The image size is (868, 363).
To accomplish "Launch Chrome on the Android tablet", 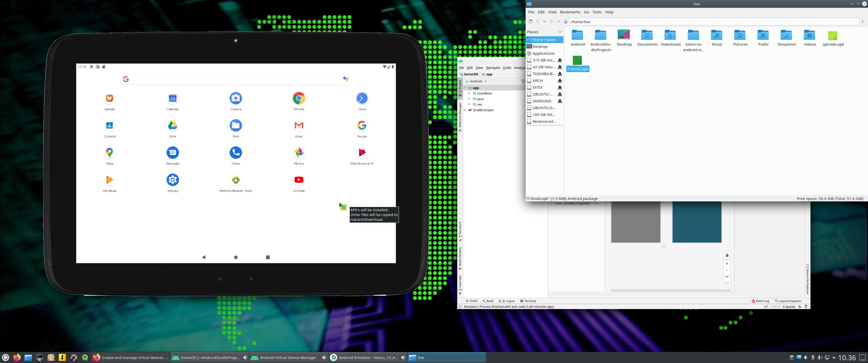I will point(299,98).
